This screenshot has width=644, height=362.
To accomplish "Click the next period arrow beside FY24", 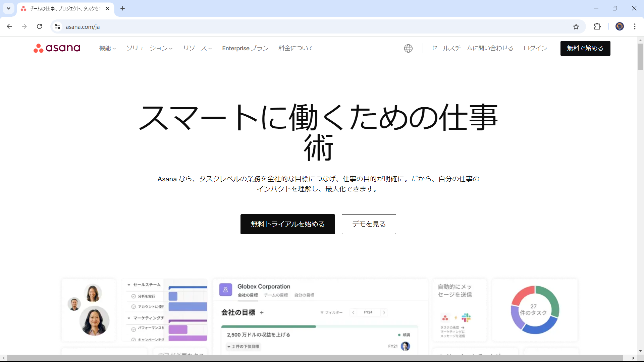I will click(x=384, y=312).
